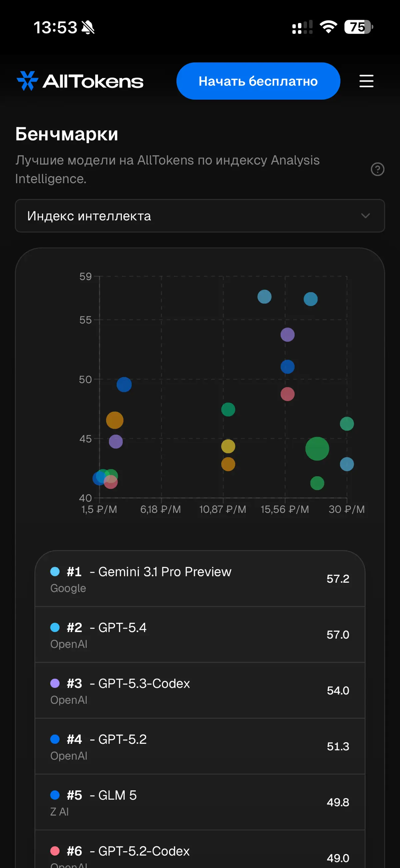Tap the Wi-Fi status icon
This screenshot has height=868, width=400.
[x=328, y=27]
